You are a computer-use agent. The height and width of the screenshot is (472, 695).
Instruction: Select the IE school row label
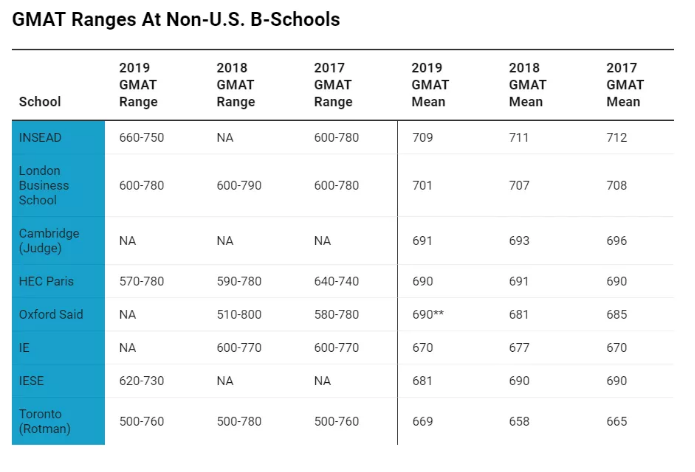[25, 348]
